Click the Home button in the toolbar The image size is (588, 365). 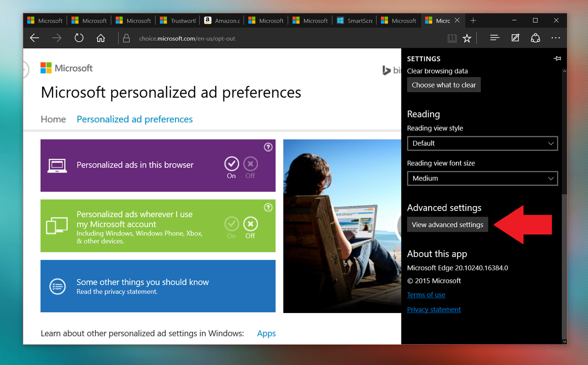(100, 38)
